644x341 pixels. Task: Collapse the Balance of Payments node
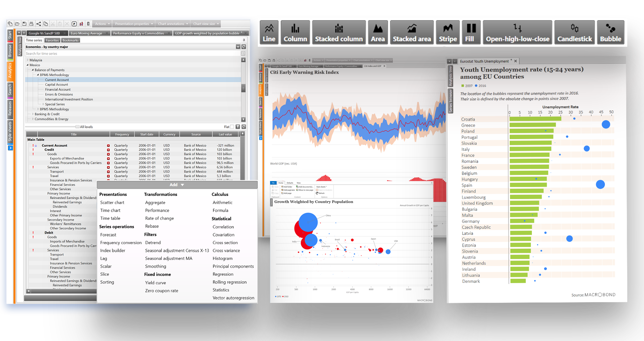[33, 70]
